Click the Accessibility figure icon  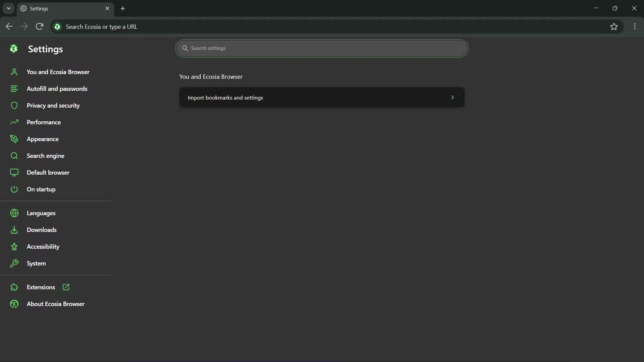click(x=14, y=247)
